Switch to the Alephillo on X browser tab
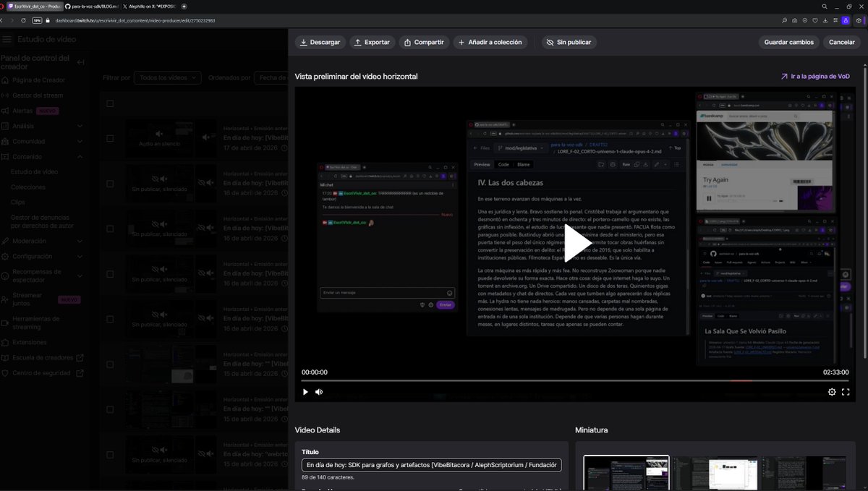 (x=149, y=6)
